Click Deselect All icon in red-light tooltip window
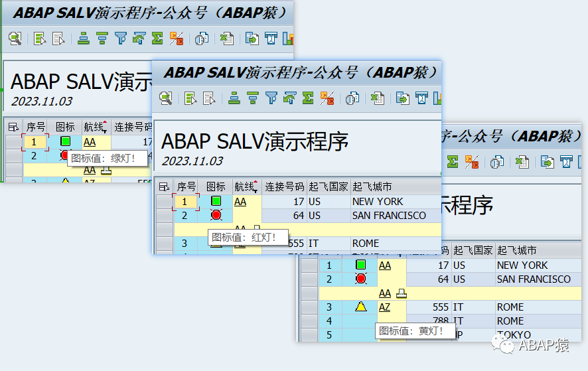This screenshot has width=588, height=371. click(209, 98)
